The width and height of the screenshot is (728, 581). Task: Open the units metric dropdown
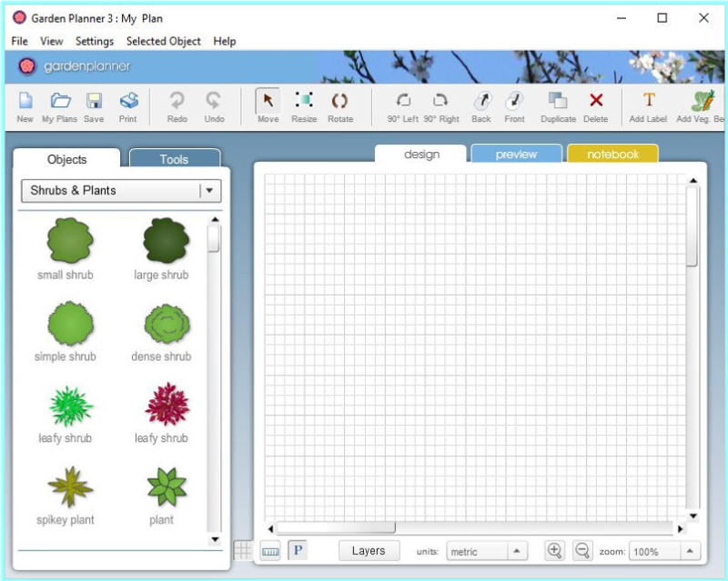tap(487, 551)
